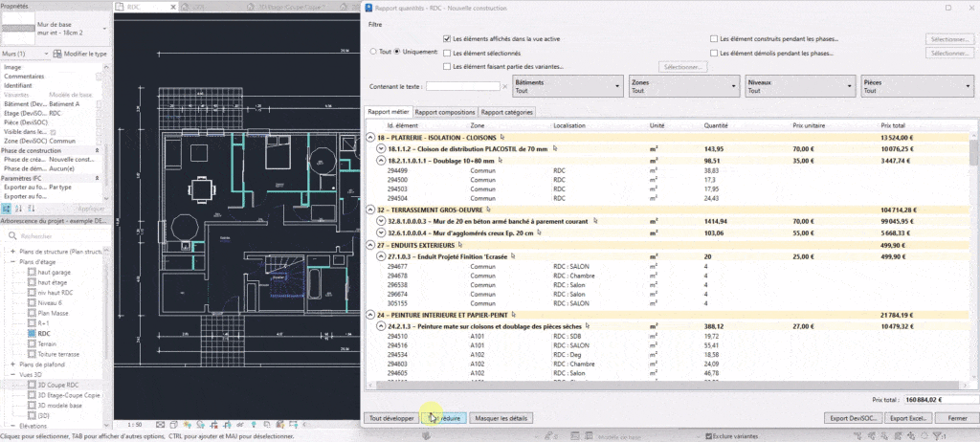Viewport: 980px width, 442px height.
Task: Switch to Rapport catégories tab
Action: pyautogui.click(x=506, y=113)
